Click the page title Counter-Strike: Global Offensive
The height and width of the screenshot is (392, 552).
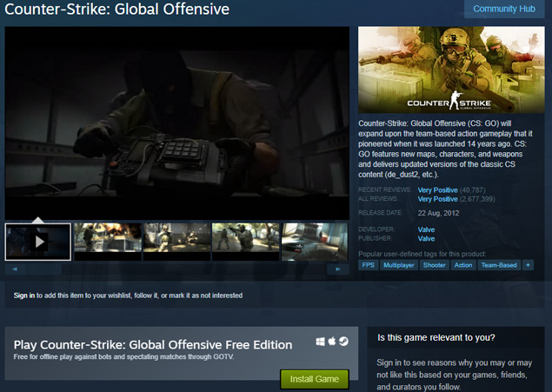[x=116, y=10]
